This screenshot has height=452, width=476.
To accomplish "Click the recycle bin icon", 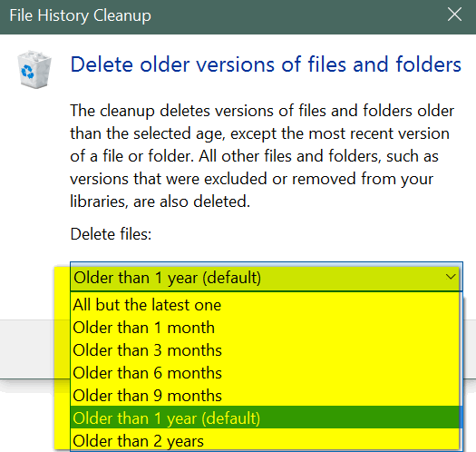I will pos(34,70).
